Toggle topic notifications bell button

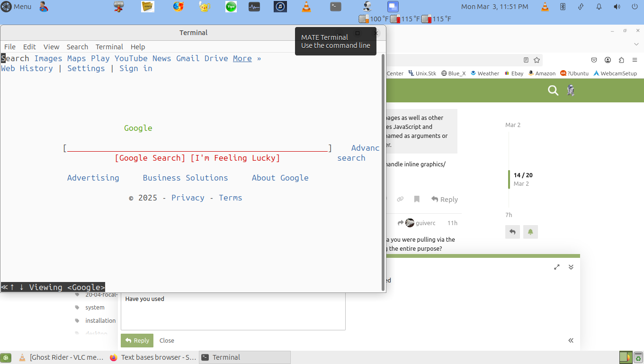click(x=530, y=232)
